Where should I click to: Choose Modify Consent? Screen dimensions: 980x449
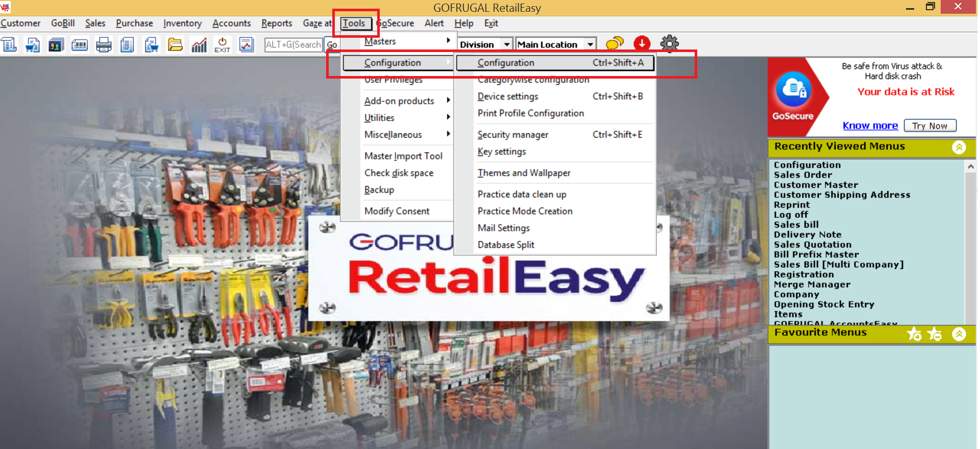tap(398, 211)
